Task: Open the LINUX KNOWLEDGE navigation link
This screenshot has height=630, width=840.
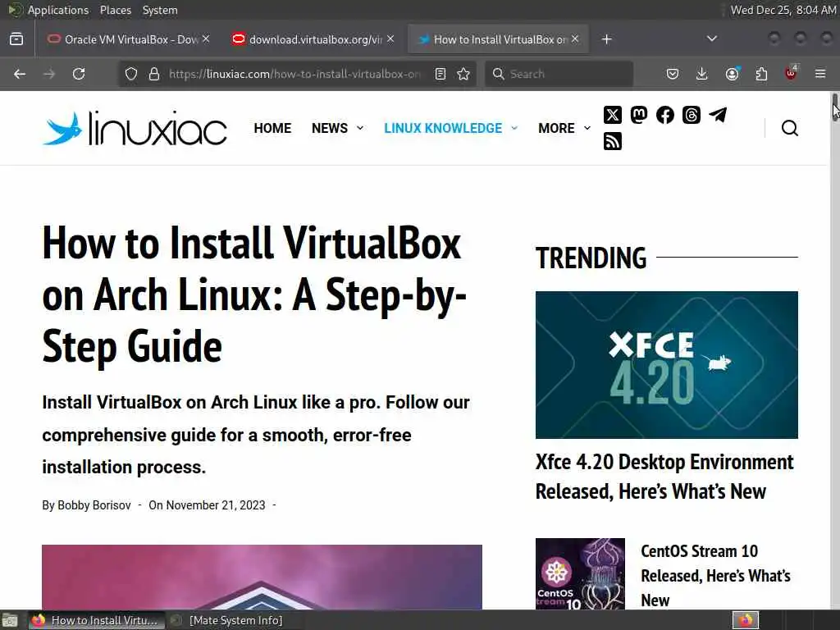Action: tap(443, 128)
